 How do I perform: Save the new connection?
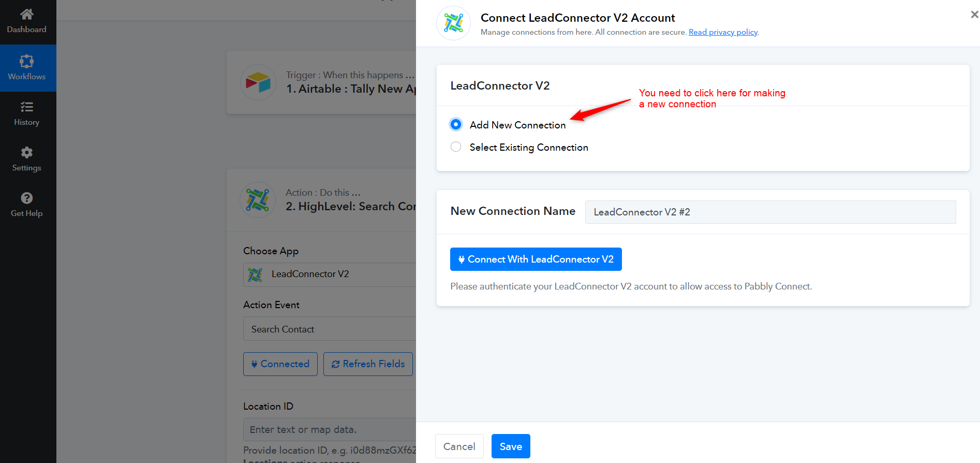[x=511, y=446]
